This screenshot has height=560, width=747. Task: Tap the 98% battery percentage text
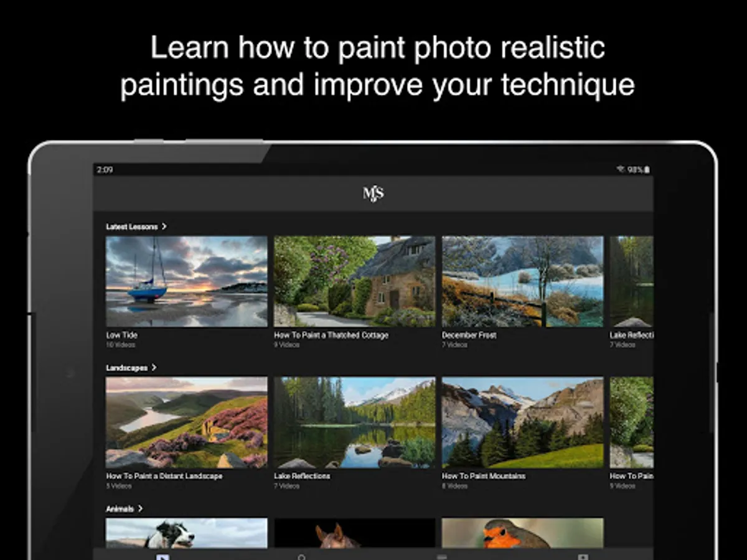(635, 169)
